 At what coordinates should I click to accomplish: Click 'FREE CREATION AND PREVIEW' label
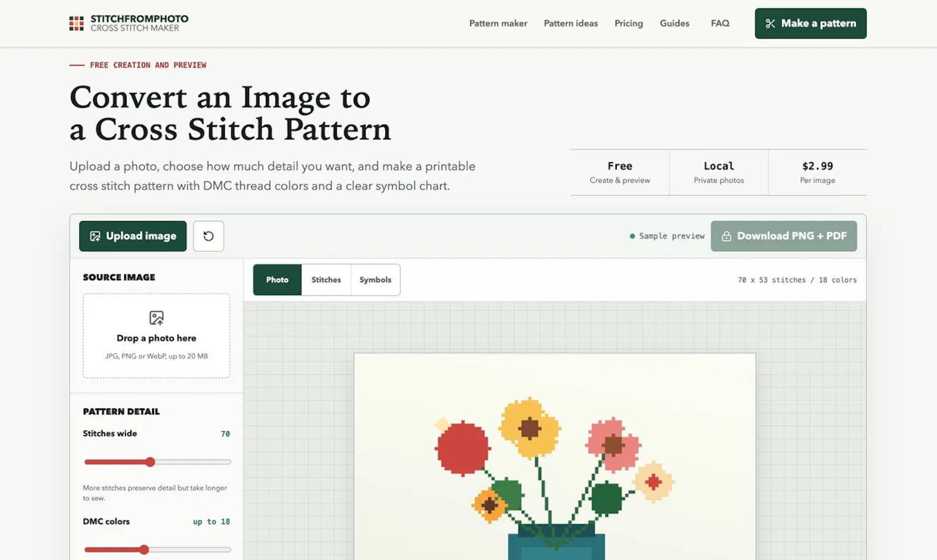click(x=148, y=65)
